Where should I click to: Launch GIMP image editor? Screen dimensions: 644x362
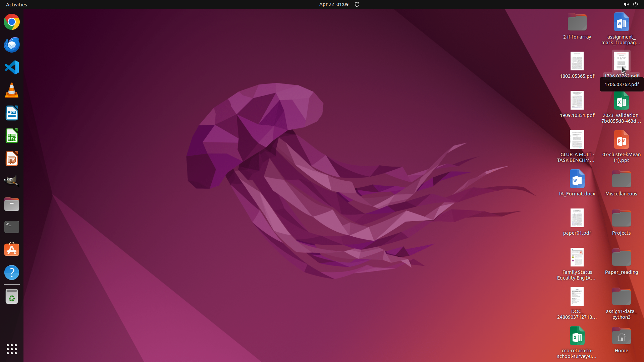[12, 181]
